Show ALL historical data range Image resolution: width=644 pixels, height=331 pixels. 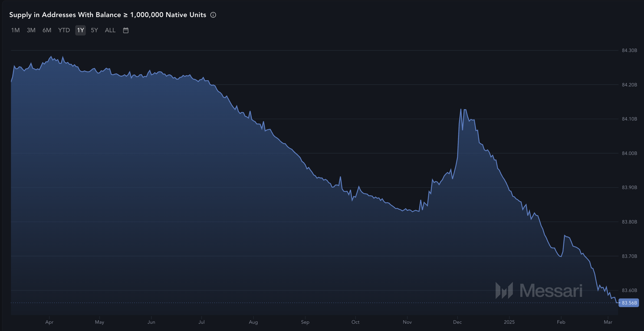110,30
